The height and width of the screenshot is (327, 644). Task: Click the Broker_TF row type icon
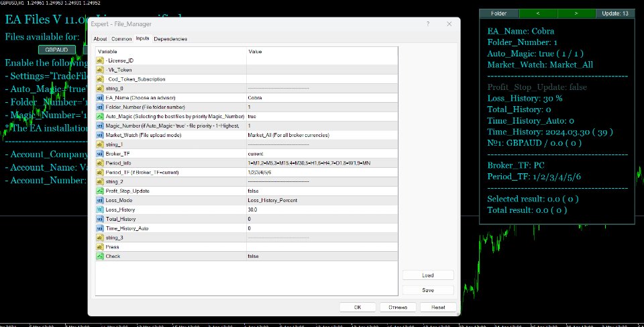coord(100,154)
